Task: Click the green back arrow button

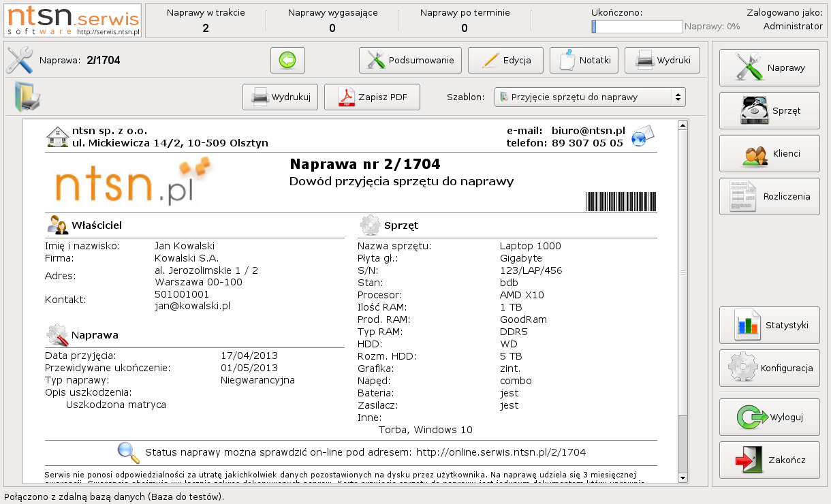Action: [x=287, y=61]
